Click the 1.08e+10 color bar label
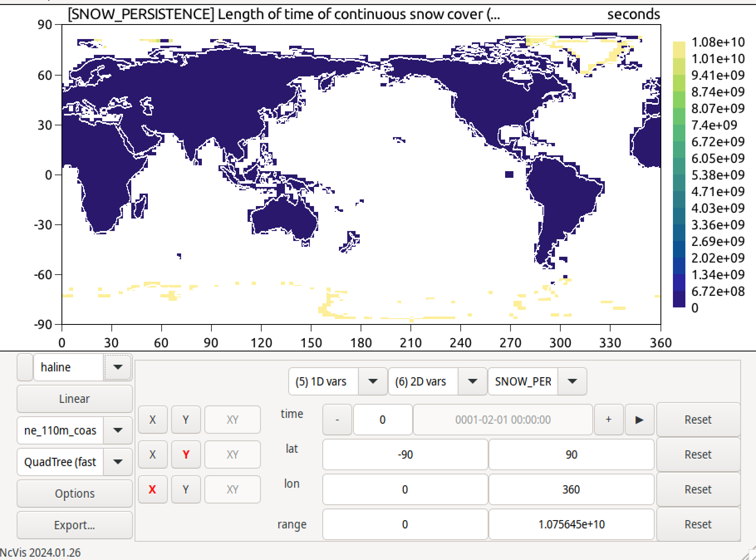756x560 pixels. 718,42
